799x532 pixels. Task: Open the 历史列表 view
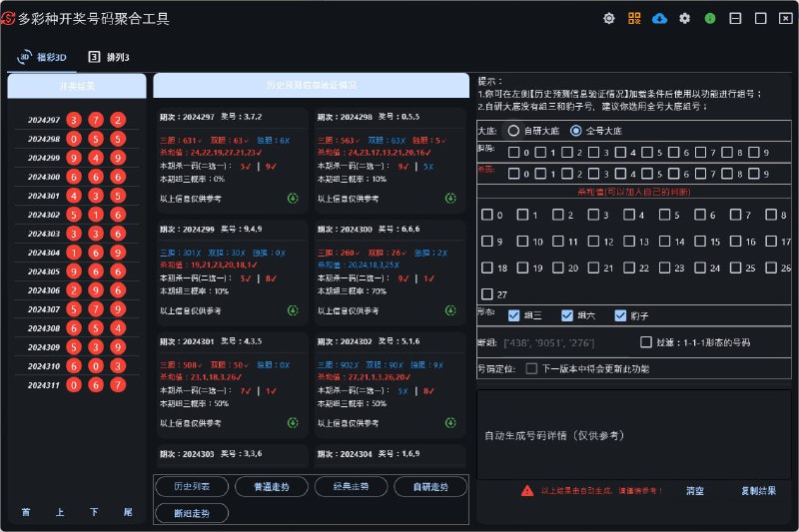[191, 487]
